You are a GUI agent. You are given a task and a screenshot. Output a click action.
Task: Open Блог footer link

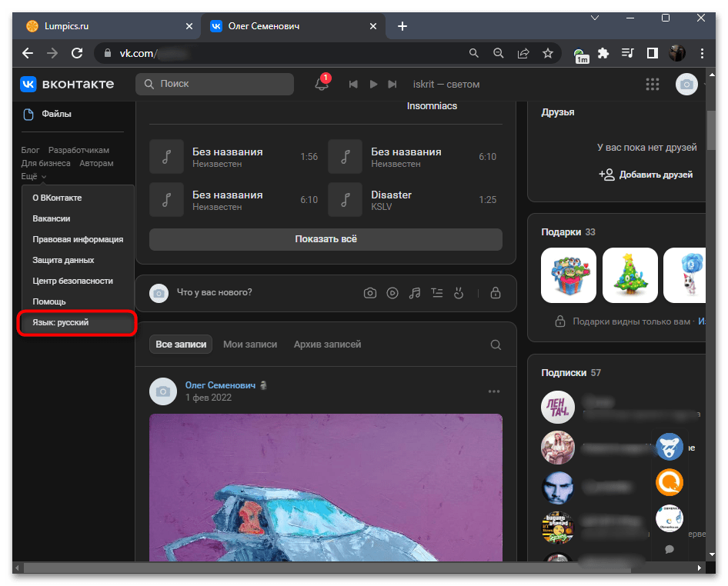(30, 150)
